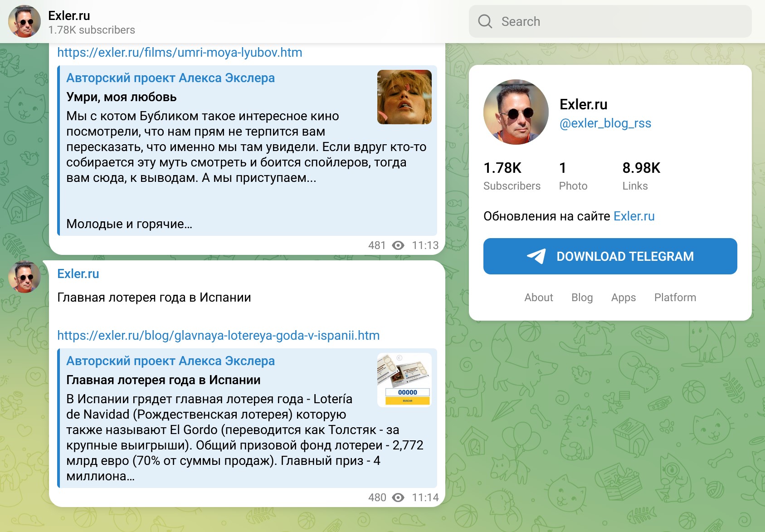Click the 11:14 post timestamp
This screenshot has height=532, width=765.
(425, 498)
